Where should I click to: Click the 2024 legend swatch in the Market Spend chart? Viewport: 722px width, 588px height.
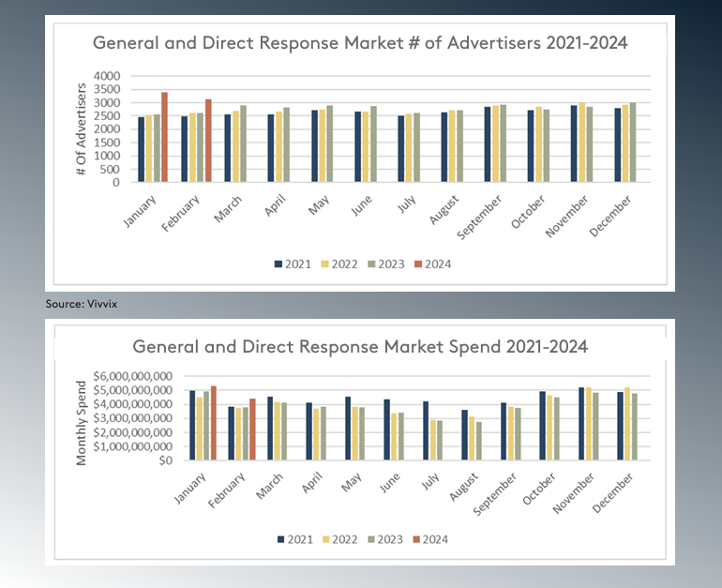[x=417, y=539]
